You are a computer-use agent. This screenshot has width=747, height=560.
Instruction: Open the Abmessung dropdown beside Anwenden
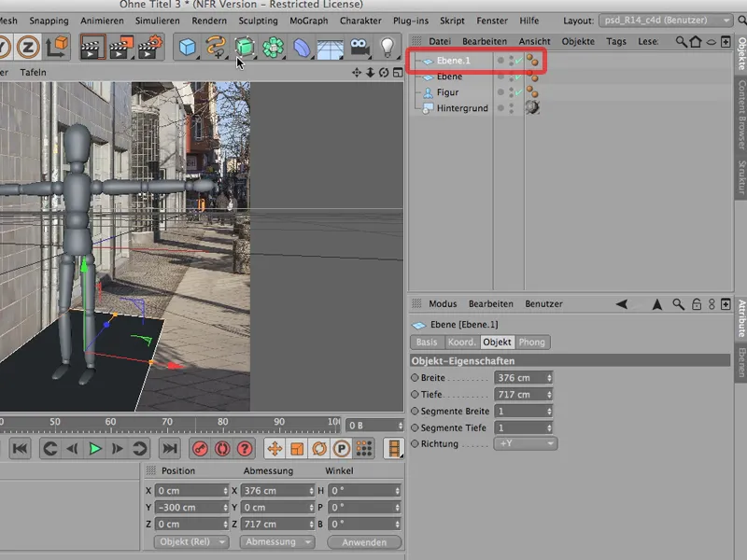pyautogui.click(x=276, y=542)
